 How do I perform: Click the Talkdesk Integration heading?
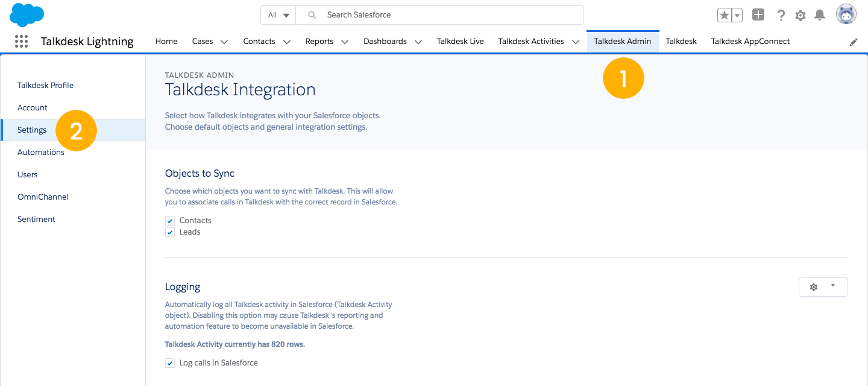(241, 90)
